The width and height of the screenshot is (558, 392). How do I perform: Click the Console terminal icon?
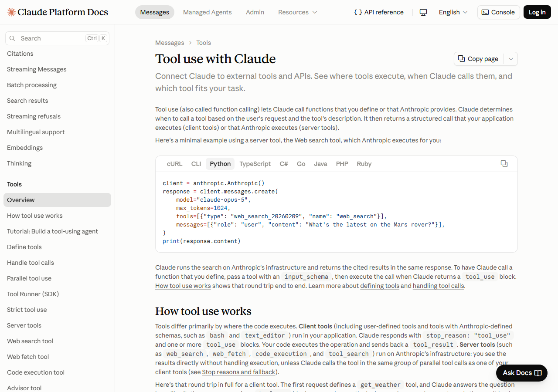tap(485, 12)
